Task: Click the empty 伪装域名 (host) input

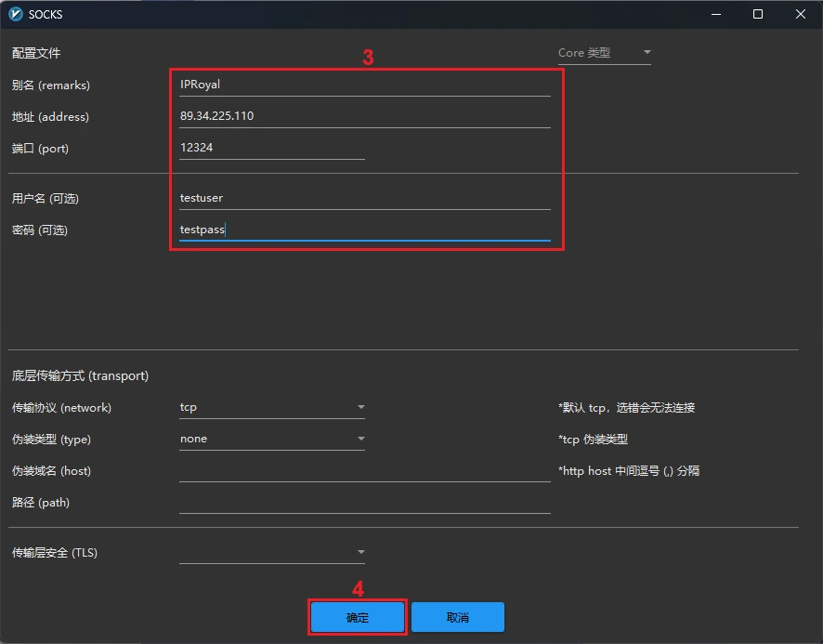Action: point(364,471)
